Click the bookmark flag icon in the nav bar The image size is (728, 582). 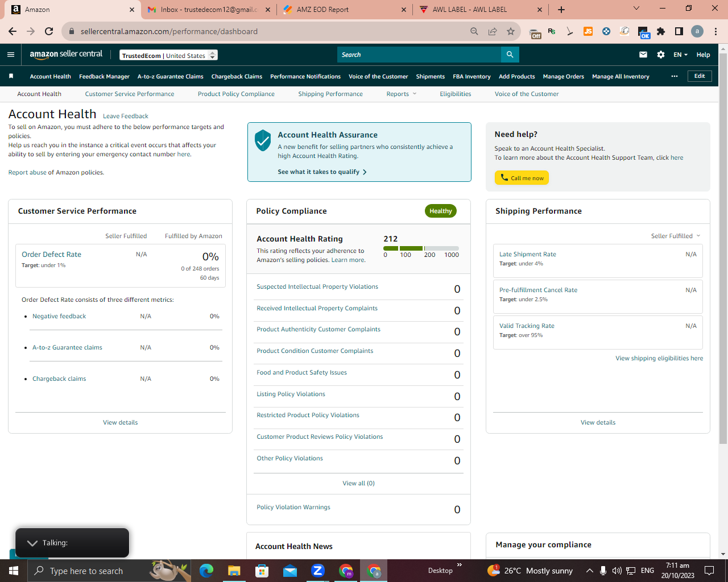[x=11, y=76]
